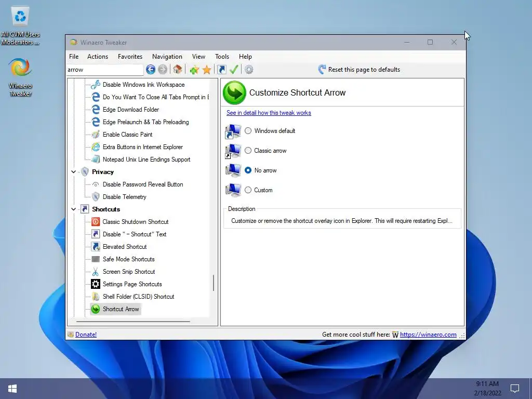Click the Settings Page Shortcuts gear icon
This screenshot has height=399, width=532.
[96, 284]
